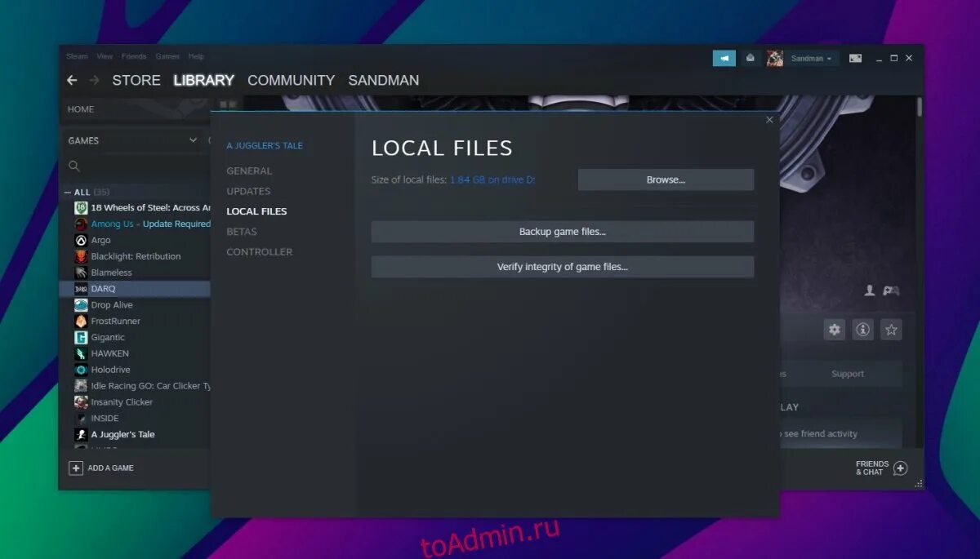Click the forward arrow in Steam navigation
The width and height of the screenshot is (980, 559).
94,80
